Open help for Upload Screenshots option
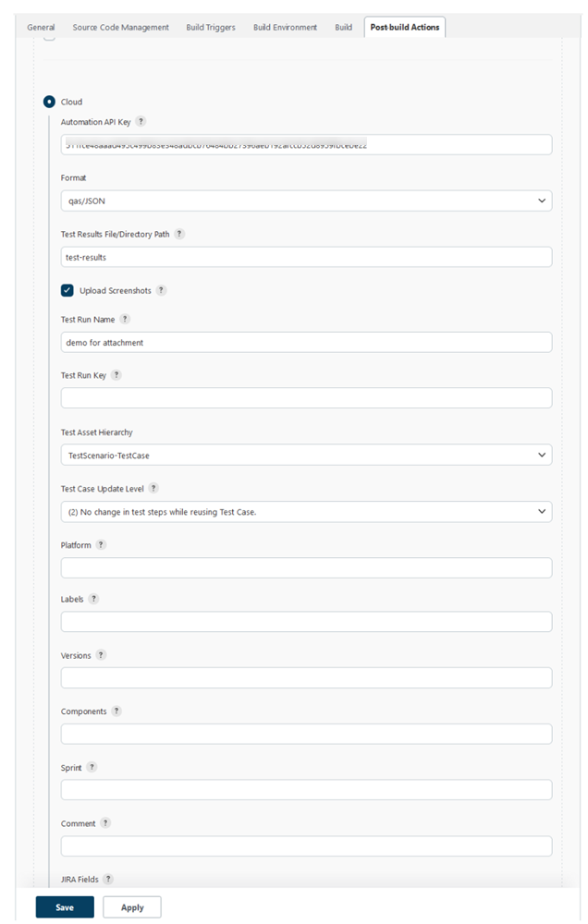Viewport: 588px width, 924px height. pos(162,290)
